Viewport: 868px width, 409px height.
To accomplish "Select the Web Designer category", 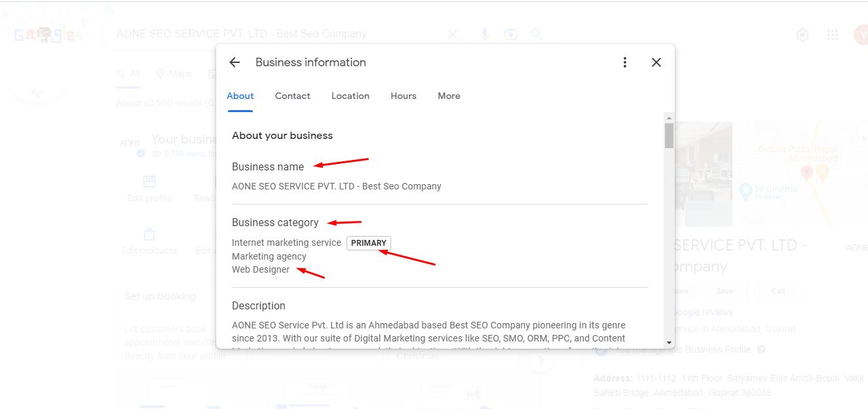I will pos(261,269).
